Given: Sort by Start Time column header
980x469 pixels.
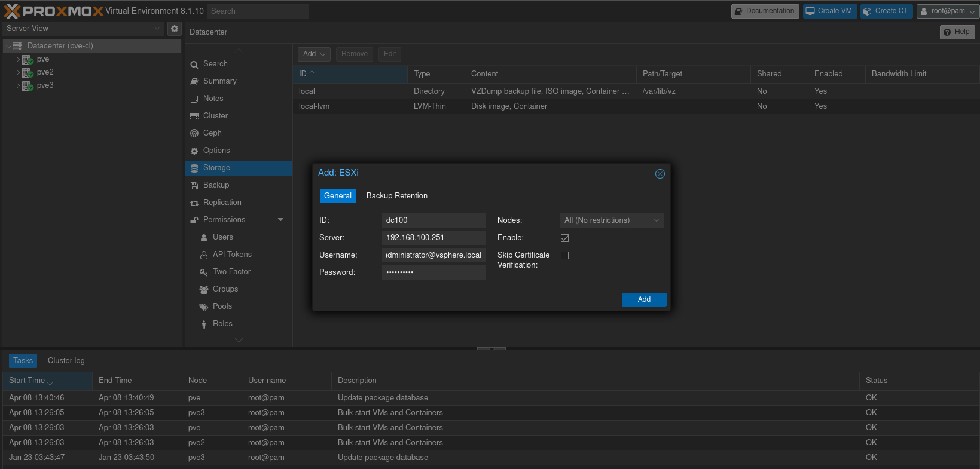Looking at the screenshot, I should click(47, 381).
